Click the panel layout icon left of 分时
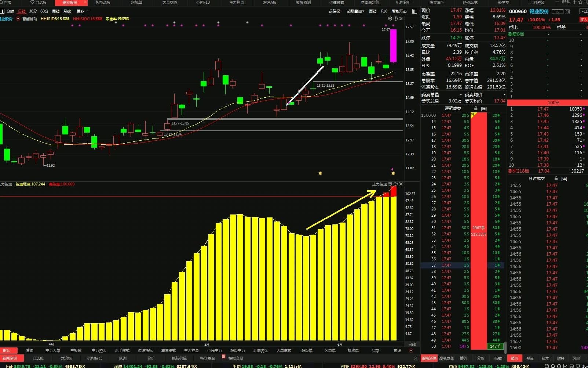588x368 pixels. [2, 11]
